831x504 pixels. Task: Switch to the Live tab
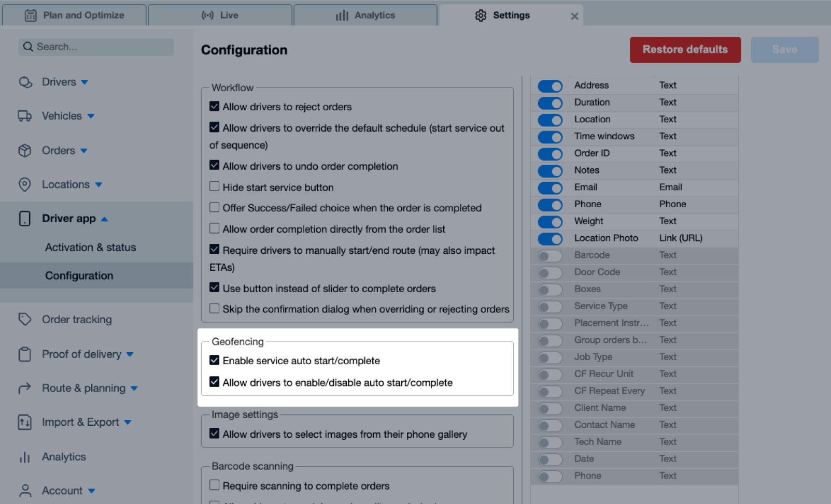[220, 15]
